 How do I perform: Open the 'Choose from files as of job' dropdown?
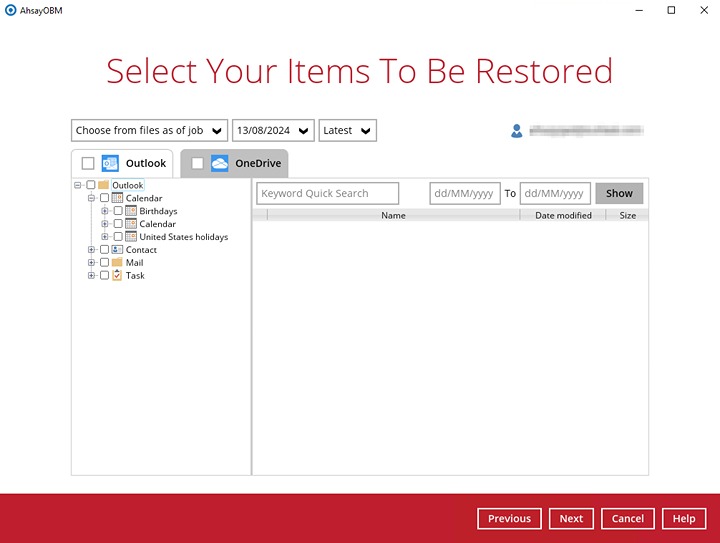point(149,131)
